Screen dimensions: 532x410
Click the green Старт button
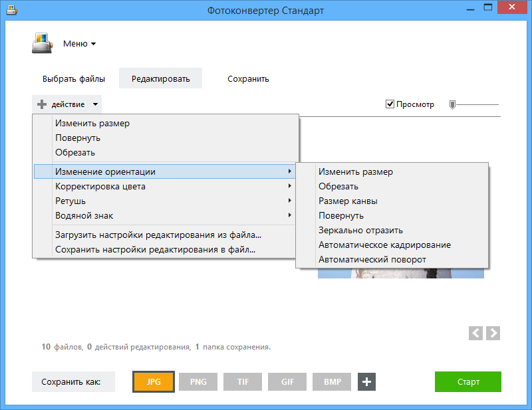pos(468,382)
